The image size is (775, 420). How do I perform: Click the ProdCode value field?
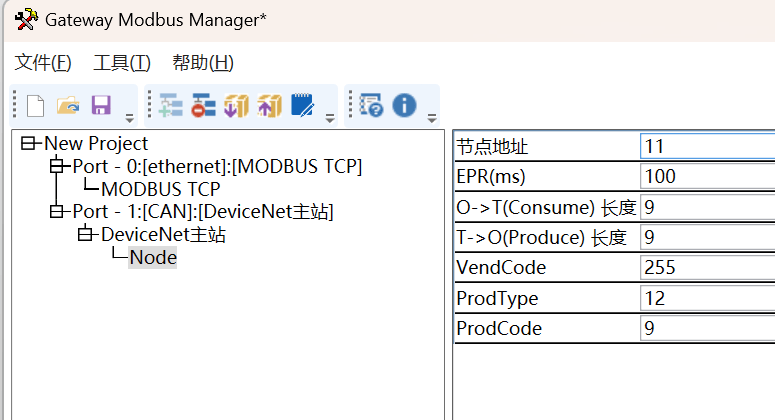pos(707,328)
